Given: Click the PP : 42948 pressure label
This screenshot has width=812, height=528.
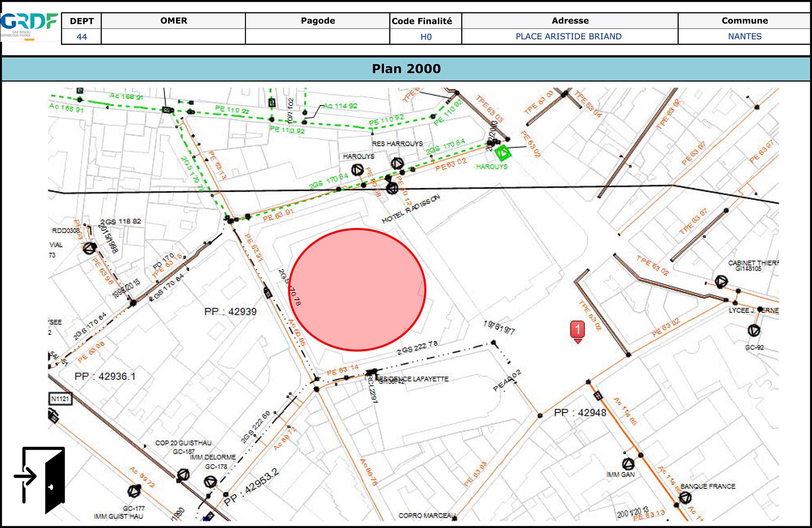Looking at the screenshot, I should pos(580,412).
